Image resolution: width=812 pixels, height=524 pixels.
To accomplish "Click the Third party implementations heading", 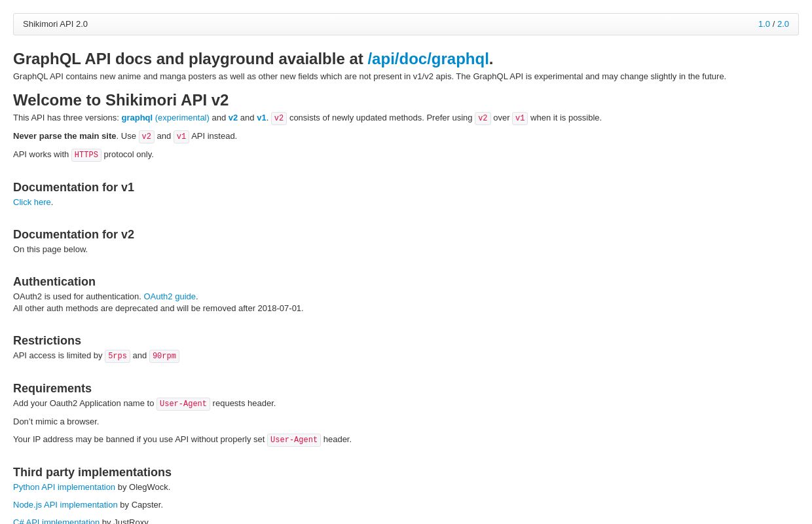I will [x=92, y=472].
